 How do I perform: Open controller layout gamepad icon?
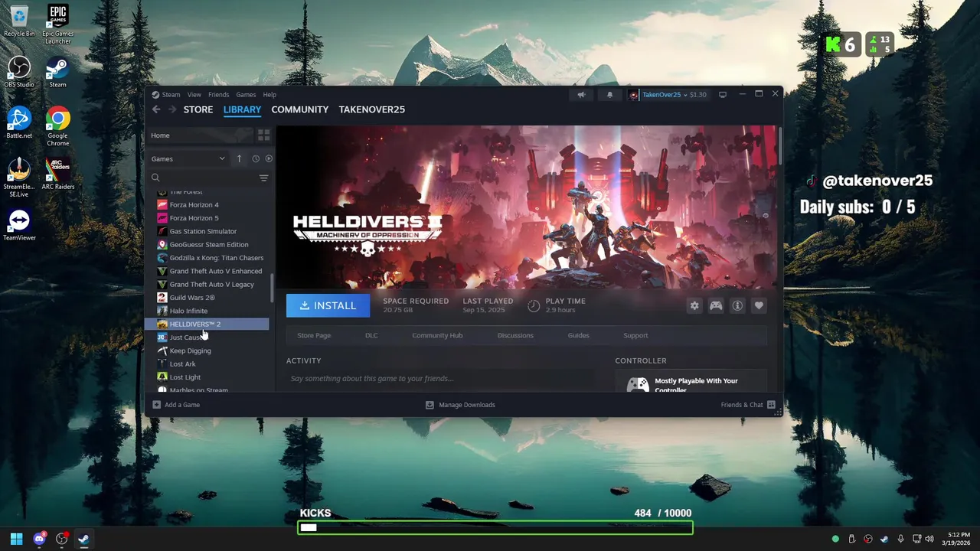(x=716, y=305)
